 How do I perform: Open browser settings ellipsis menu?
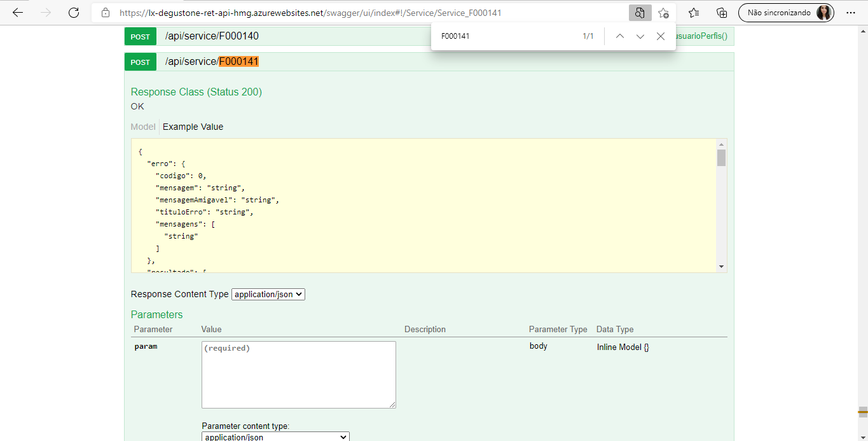(851, 13)
